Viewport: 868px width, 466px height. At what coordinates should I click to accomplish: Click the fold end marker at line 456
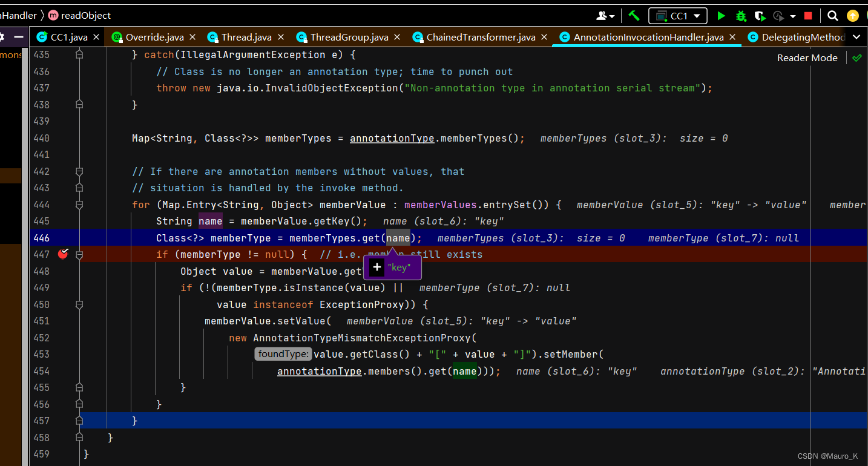(79, 404)
